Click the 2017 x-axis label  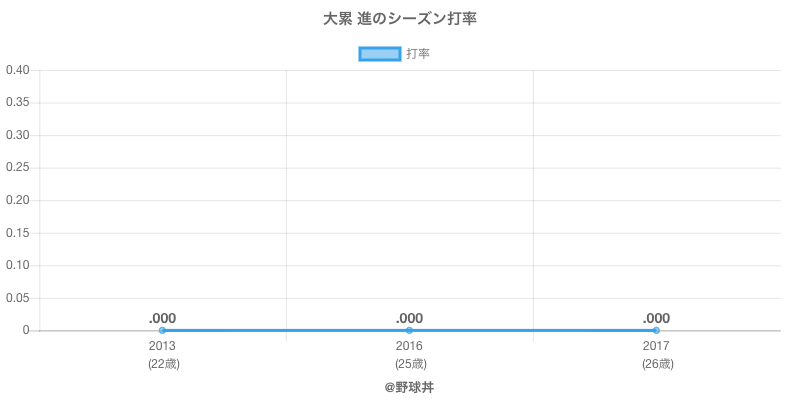click(x=656, y=346)
